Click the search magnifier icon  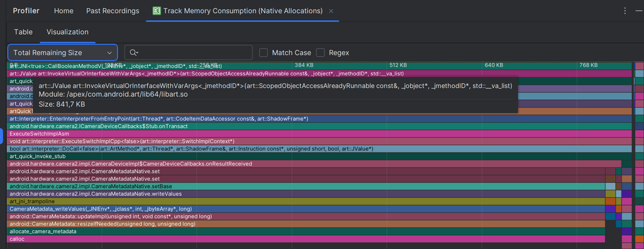point(133,53)
